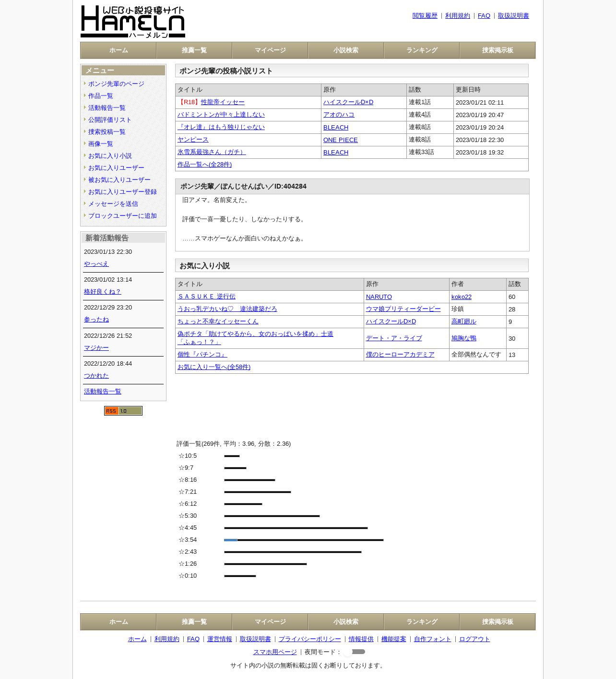Screen dimensions: 616x679
Task: Open ランキング in the top navigation bar
Action: (422, 50)
